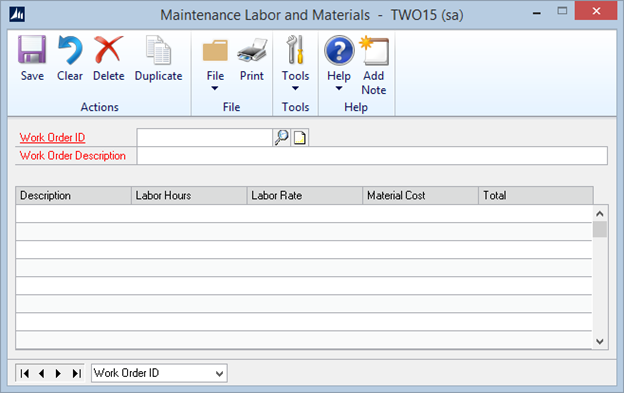Click the Delete red X icon
The image size is (624, 393).
[x=108, y=49]
